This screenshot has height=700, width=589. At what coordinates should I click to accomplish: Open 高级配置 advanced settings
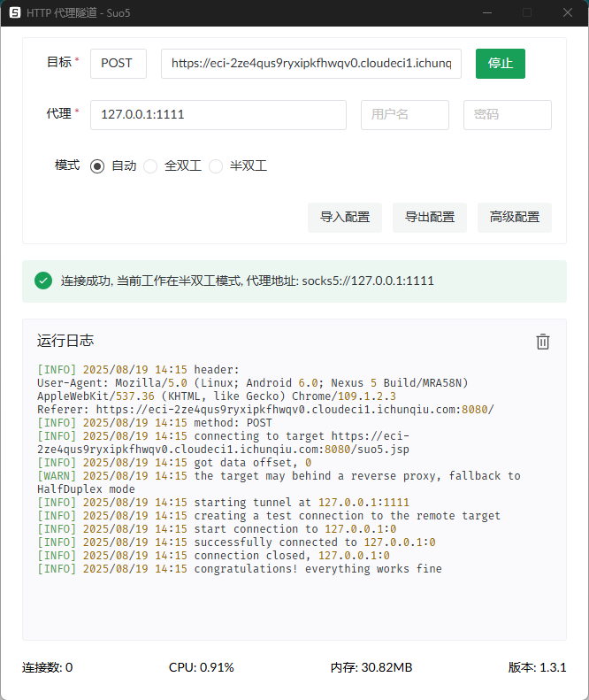pos(515,217)
